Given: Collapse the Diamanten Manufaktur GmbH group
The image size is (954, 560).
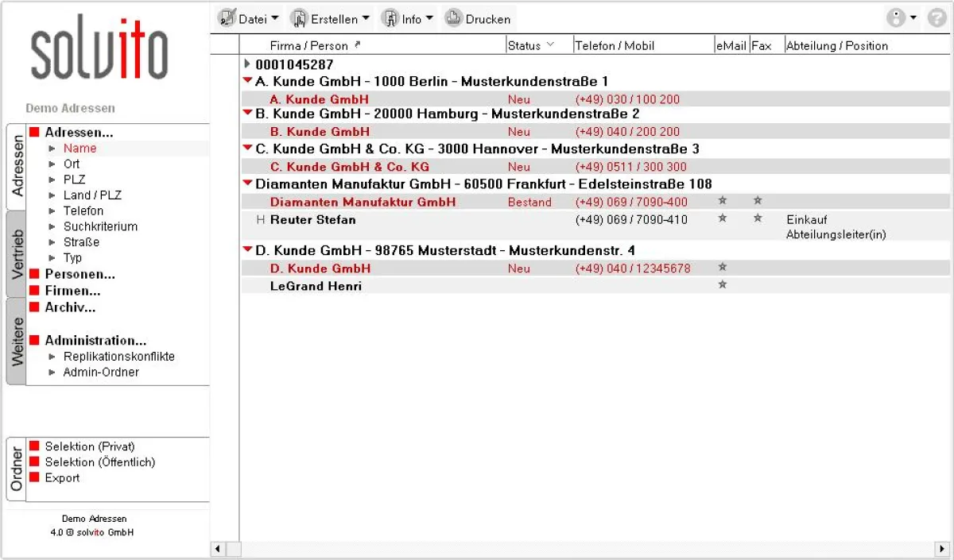Looking at the screenshot, I should click(246, 183).
